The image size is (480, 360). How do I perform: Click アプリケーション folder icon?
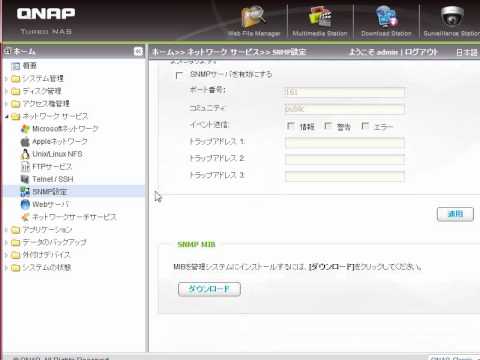click(x=16, y=230)
